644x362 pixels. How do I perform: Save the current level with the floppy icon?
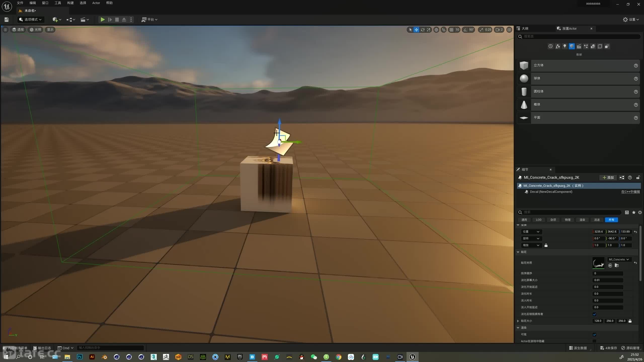(7, 19)
